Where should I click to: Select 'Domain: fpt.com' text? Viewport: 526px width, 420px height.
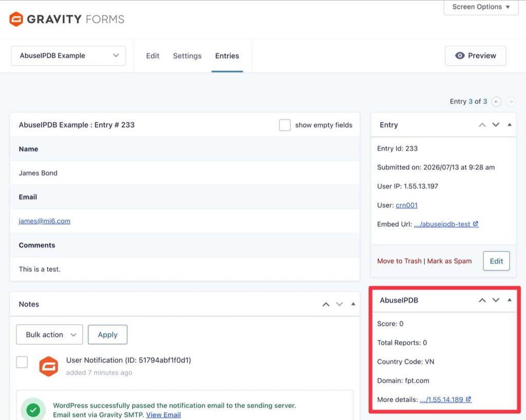click(x=403, y=381)
